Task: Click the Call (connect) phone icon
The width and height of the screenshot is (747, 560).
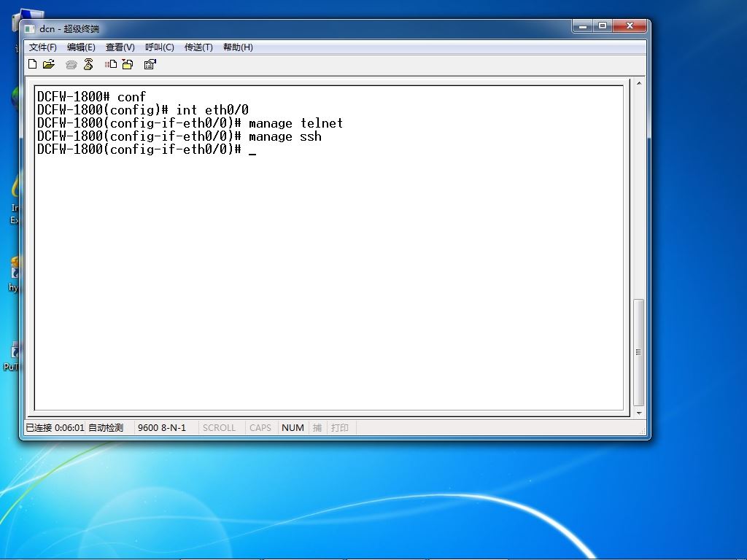Action: click(71, 64)
